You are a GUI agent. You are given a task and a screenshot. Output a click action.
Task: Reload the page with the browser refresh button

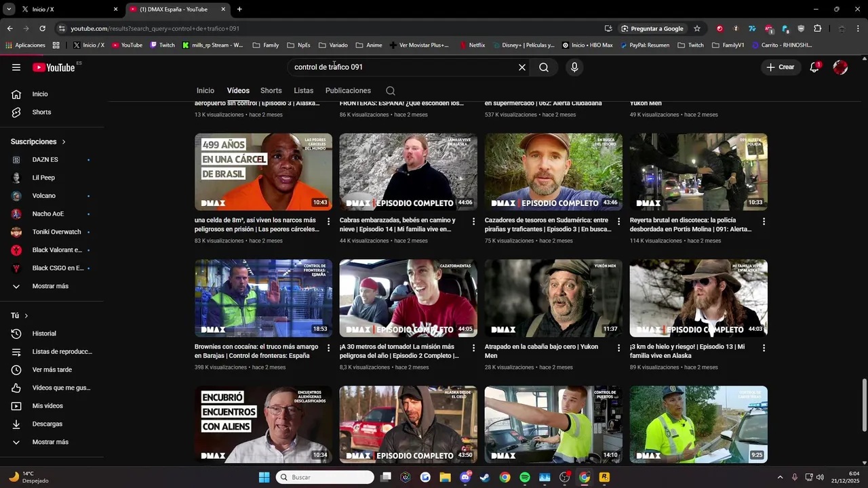click(x=42, y=28)
